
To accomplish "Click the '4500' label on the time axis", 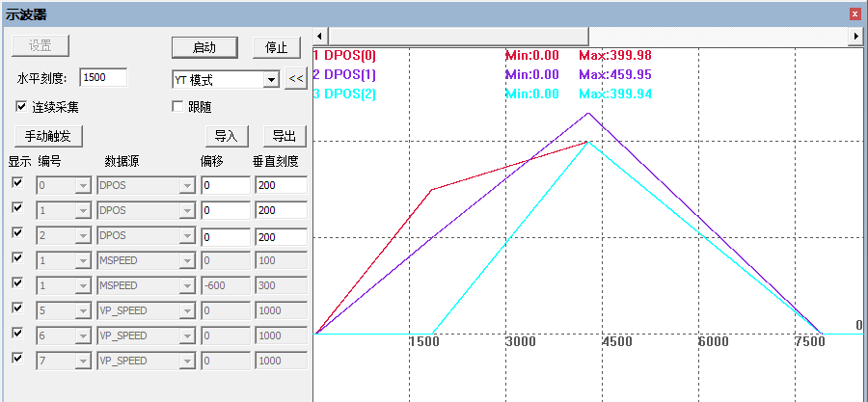I will pos(617,341).
